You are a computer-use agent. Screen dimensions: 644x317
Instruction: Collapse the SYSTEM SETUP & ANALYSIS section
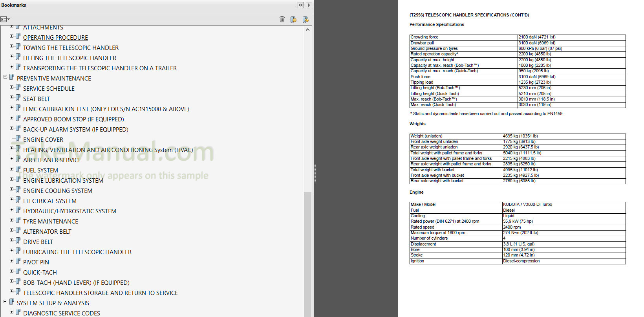point(5,302)
